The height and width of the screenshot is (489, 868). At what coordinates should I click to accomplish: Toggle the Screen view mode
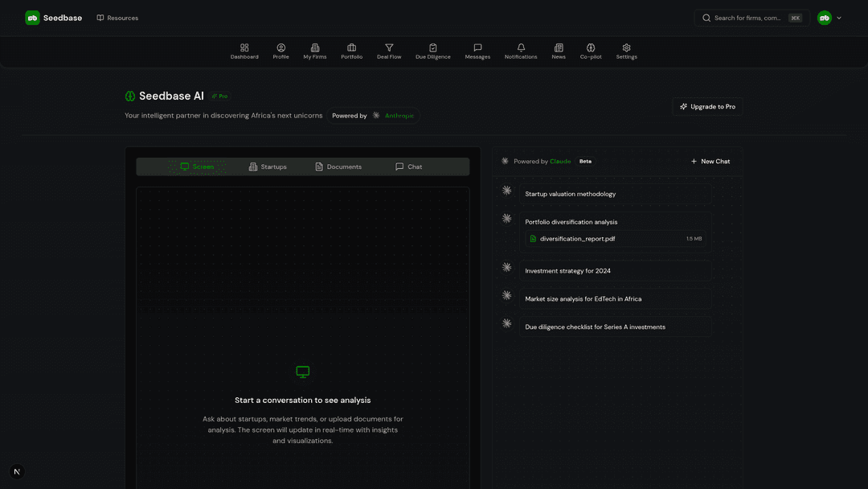[198, 166]
